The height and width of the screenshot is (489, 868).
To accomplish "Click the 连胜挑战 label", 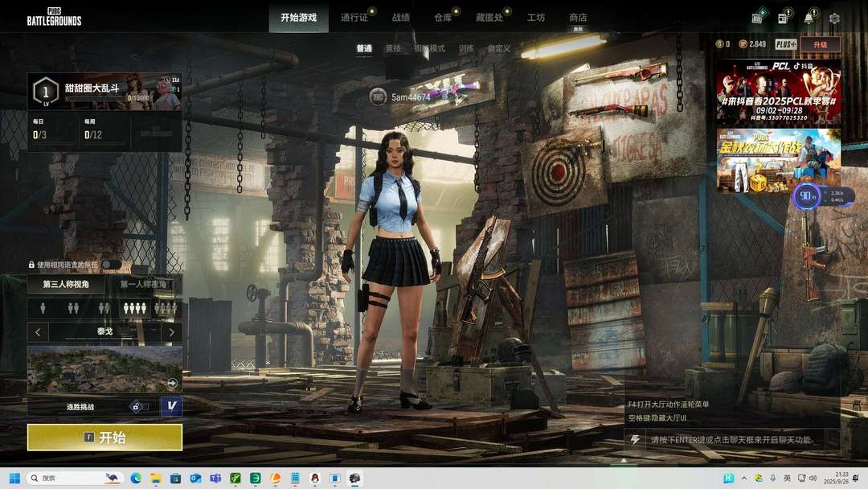I will coord(80,406).
